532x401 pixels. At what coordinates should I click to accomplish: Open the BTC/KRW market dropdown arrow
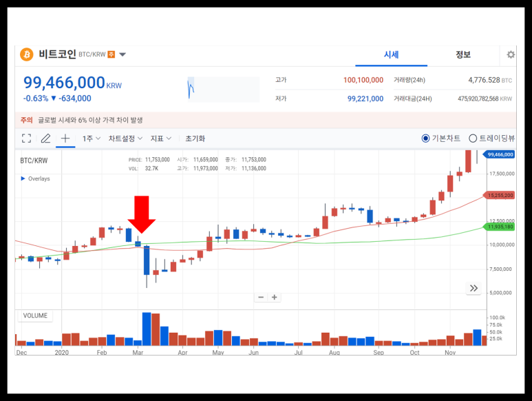coord(123,54)
